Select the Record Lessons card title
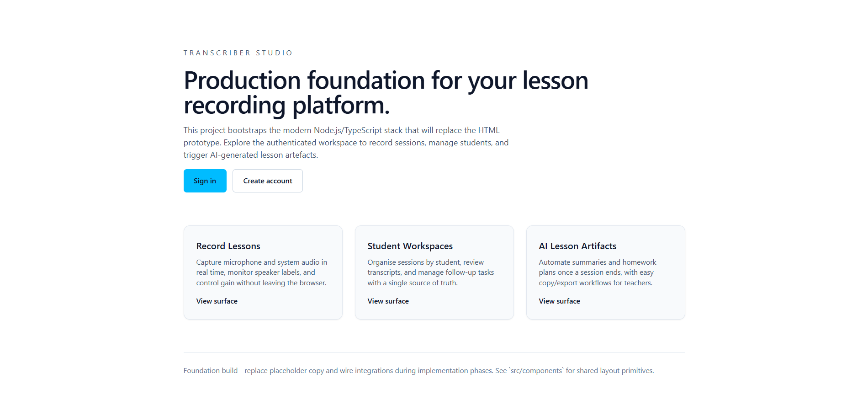The width and height of the screenshot is (868, 395). pyautogui.click(x=228, y=246)
